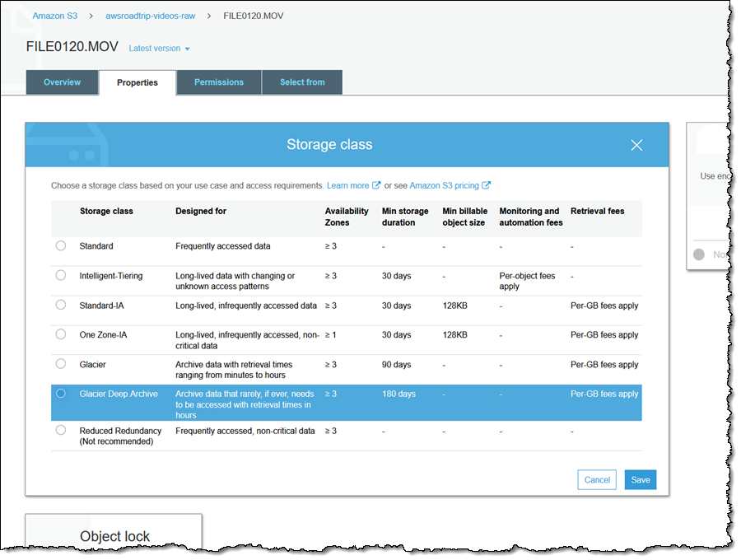Select the Glacier radio button

coord(60,364)
